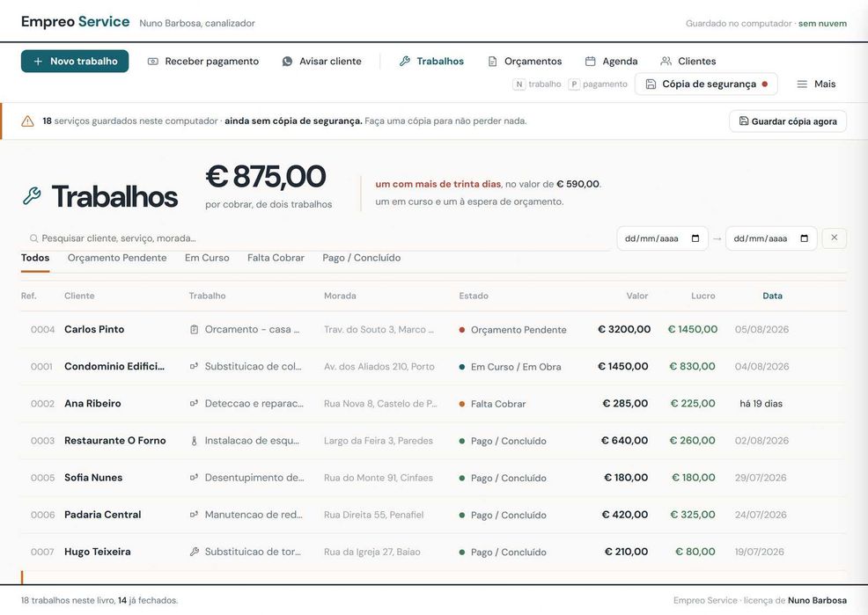The height and width of the screenshot is (615, 868).
Task: Go to Orçamentos
Action: 525,62
